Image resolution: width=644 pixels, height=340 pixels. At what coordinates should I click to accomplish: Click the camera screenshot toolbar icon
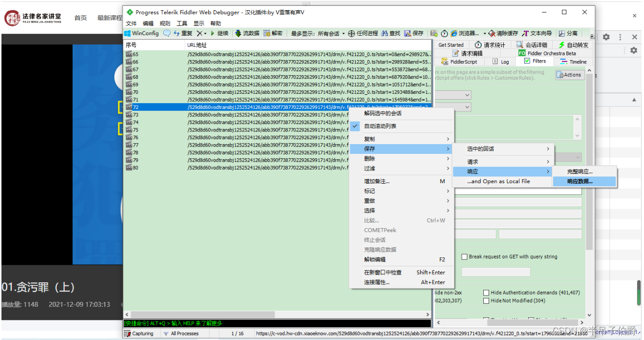tap(434, 33)
